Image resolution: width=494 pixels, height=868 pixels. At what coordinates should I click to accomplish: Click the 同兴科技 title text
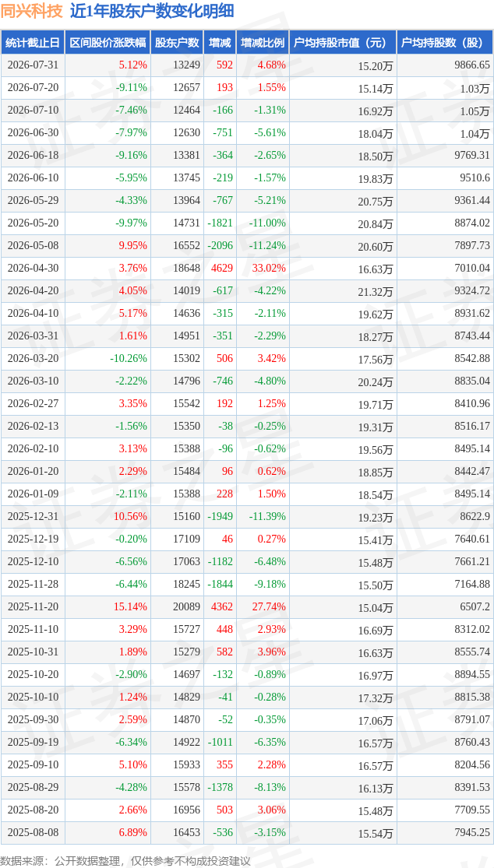32,11
